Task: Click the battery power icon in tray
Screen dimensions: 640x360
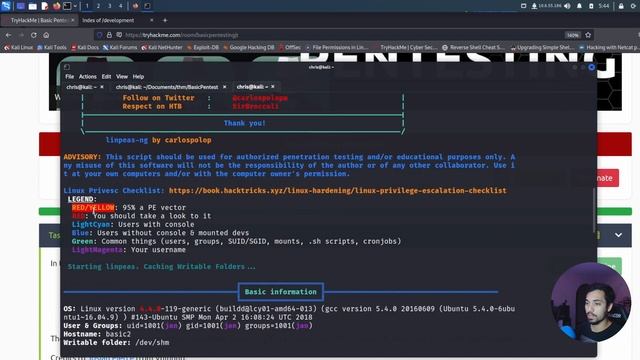Action: point(591,6)
